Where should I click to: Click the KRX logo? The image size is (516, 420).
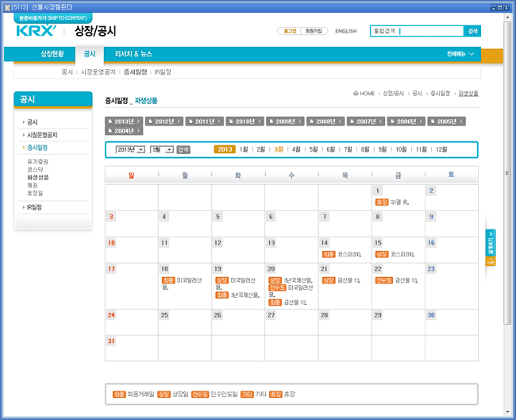click(x=37, y=31)
